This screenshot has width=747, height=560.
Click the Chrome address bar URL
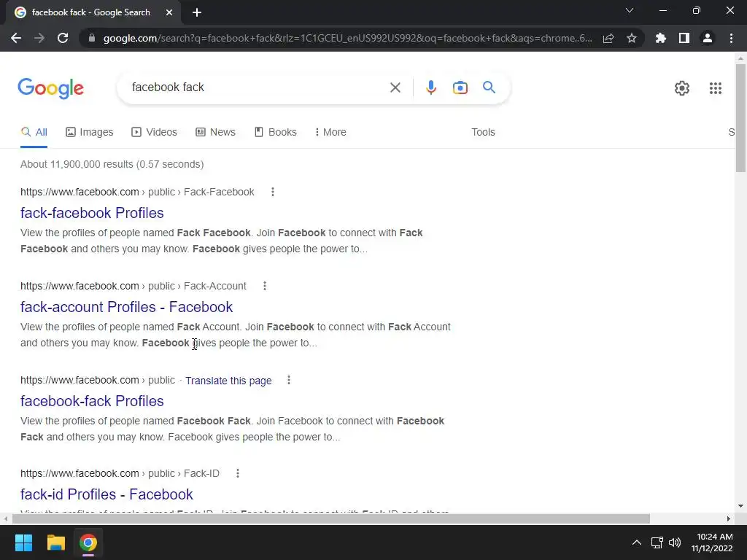[x=348, y=38]
